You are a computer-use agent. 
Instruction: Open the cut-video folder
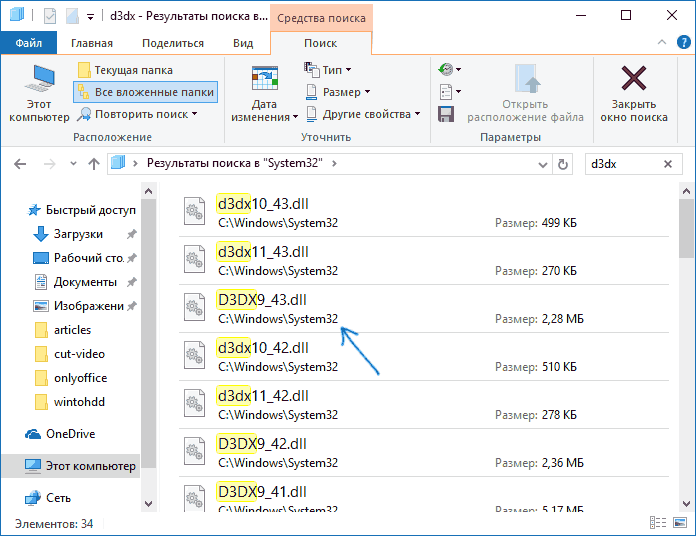pyautogui.click(x=70, y=354)
